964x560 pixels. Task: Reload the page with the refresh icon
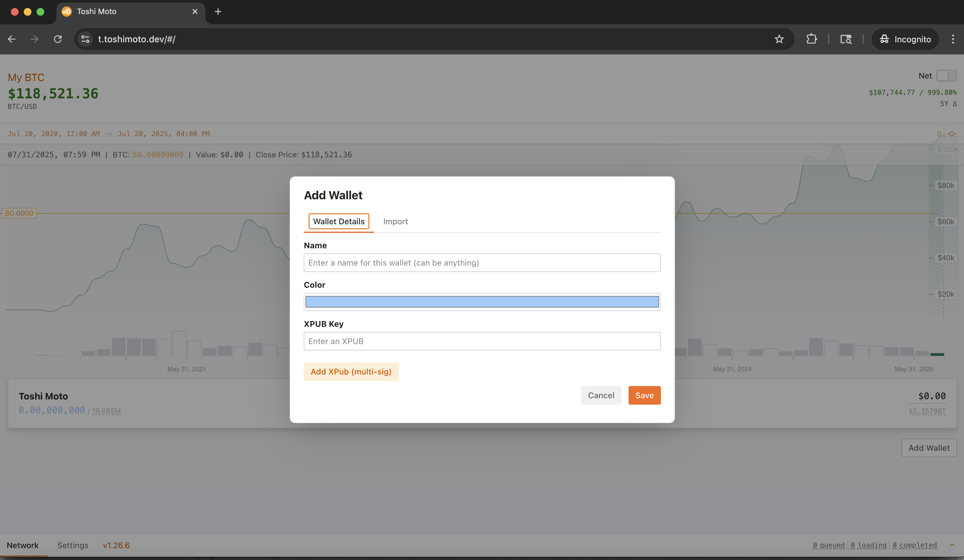click(x=58, y=39)
